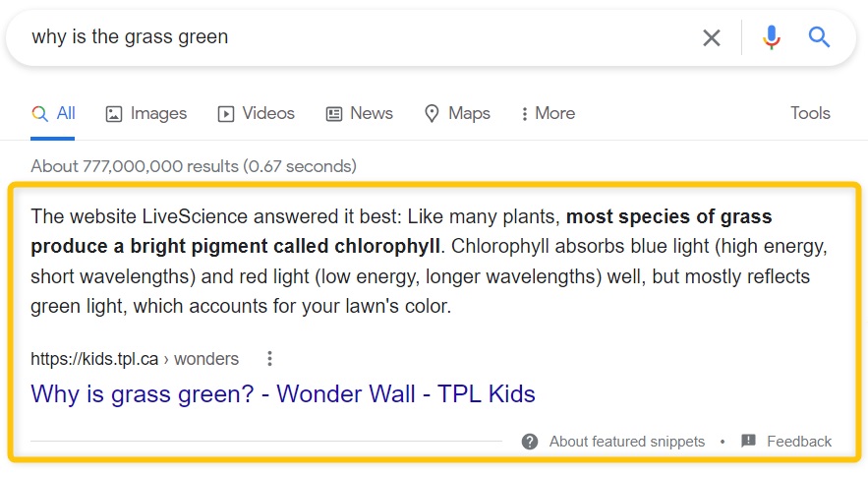Click the Feedback link text

tap(798, 442)
